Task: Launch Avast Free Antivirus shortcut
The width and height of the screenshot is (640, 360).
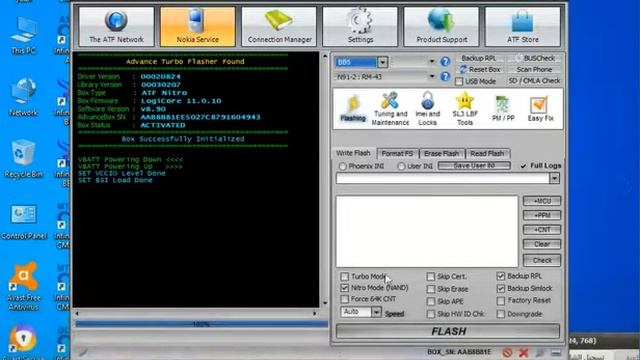Action: (x=23, y=286)
